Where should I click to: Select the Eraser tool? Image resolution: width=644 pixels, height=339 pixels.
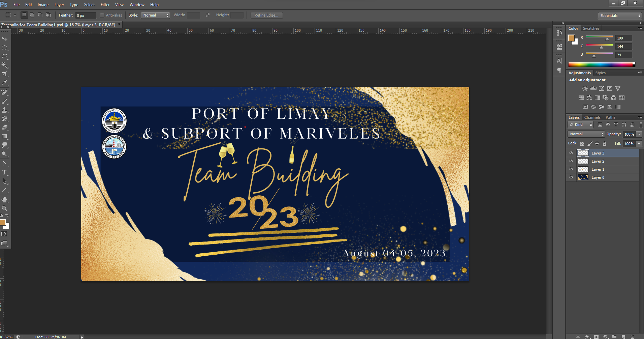(4, 128)
